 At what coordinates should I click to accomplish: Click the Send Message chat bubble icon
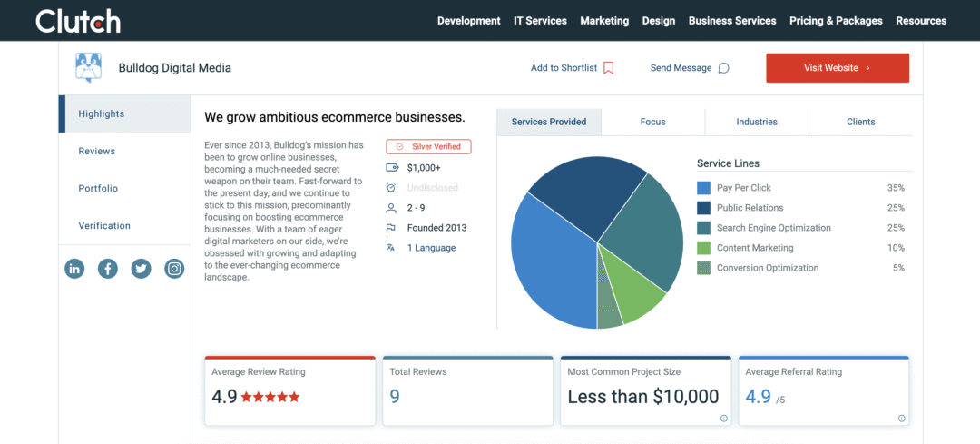[724, 68]
